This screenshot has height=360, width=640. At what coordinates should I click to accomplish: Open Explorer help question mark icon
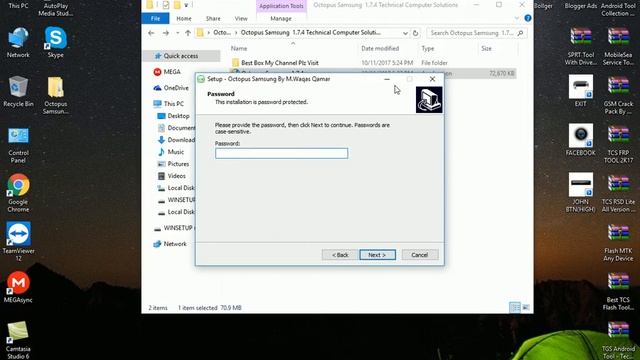pos(528,18)
